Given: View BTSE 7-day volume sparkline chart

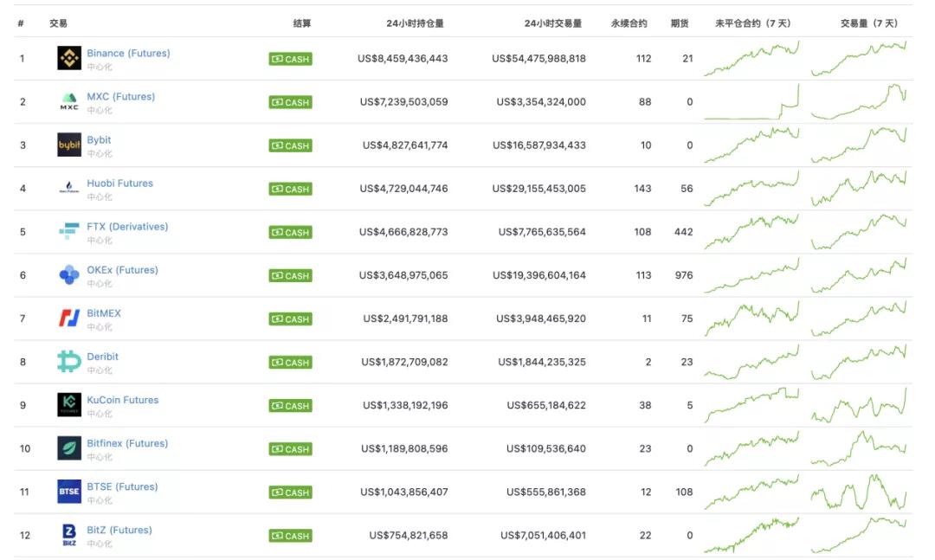Looking at the screenshot, I should point(859,492).
